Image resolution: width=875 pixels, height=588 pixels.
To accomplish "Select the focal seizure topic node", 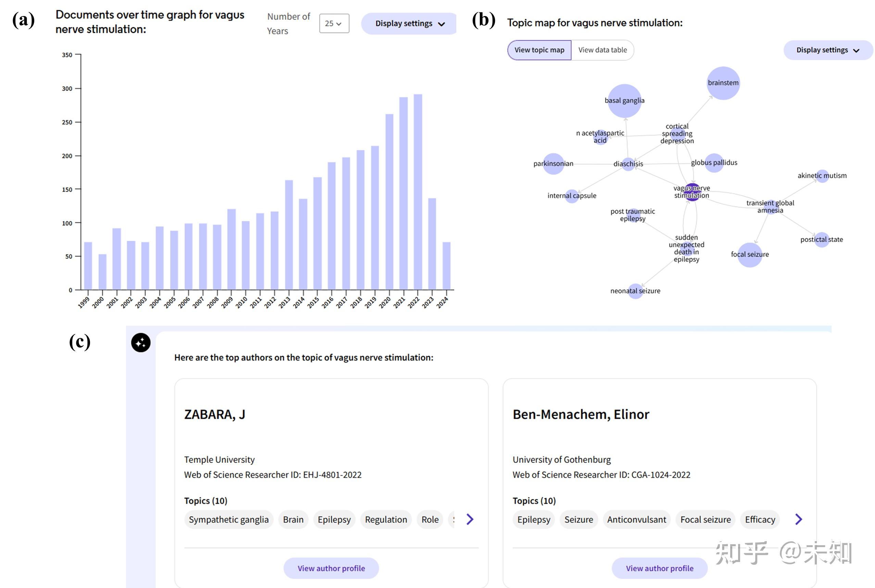I will coord(749,254).
